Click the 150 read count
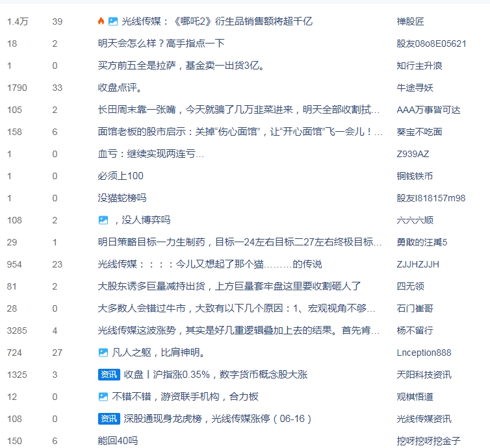 (14, 441)
